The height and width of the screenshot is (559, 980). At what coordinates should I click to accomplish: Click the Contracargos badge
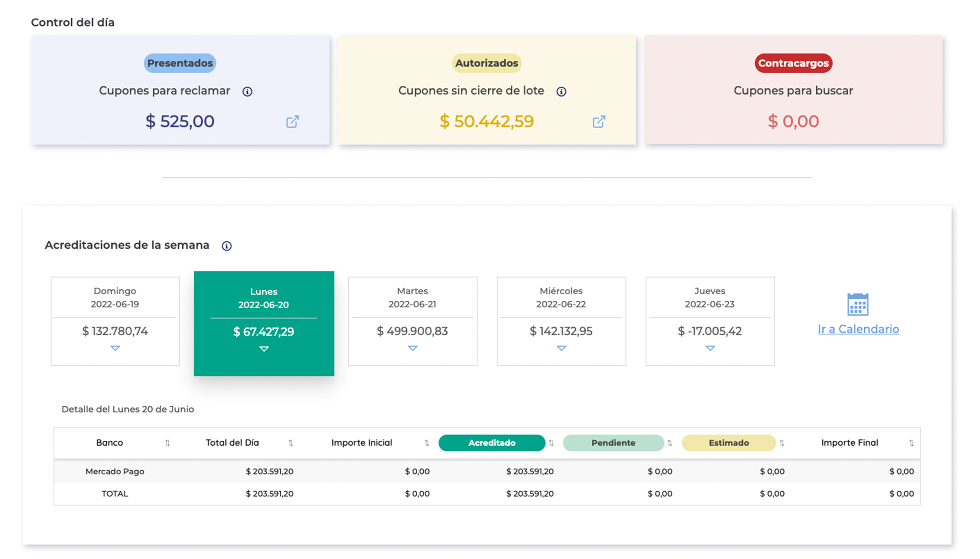coord(793,63)
